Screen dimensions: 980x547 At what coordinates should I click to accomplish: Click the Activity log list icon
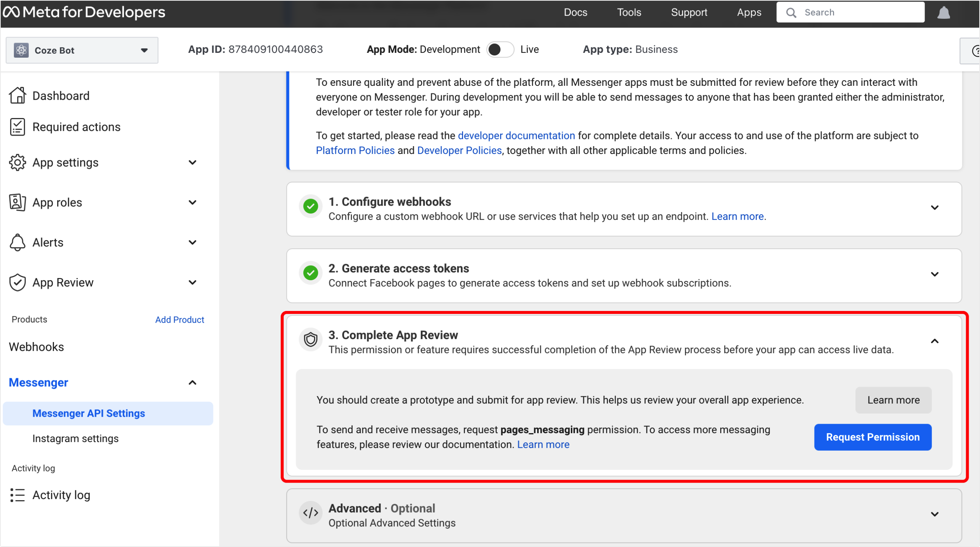[18, 495]
